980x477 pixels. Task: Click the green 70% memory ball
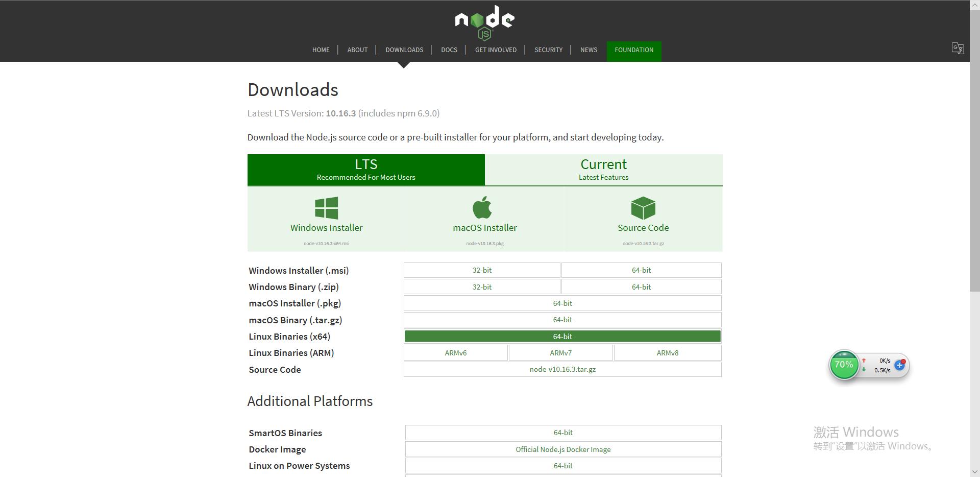coord(844,365)
